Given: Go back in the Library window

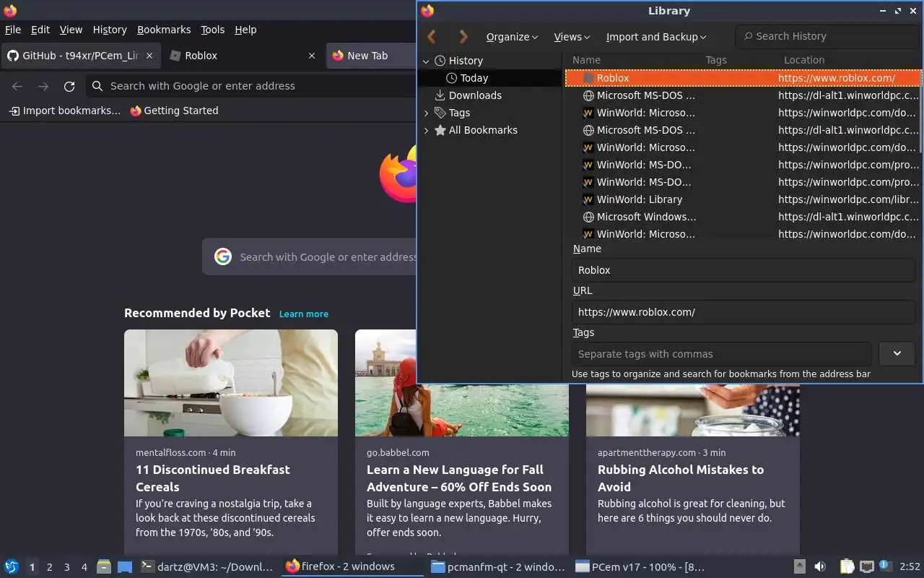Looking at the screenshot, I should pyautogui.click(x=432, y=36).
